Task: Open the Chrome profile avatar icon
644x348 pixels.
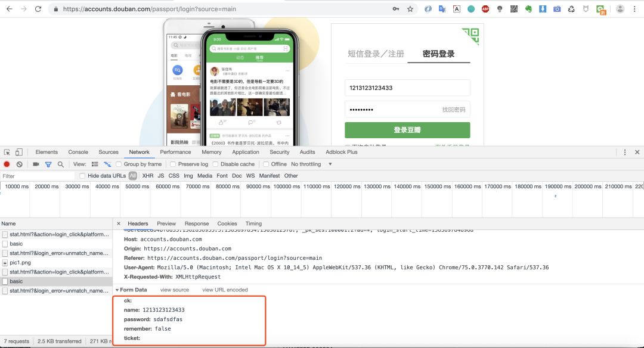Action: coord(620,8)
